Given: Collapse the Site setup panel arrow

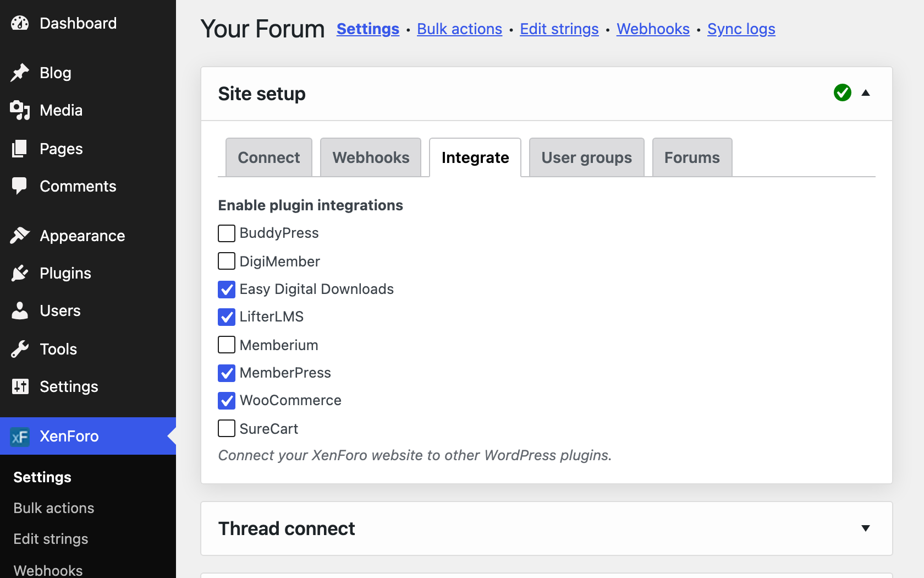Looking at the screenshot, I should coord(866,92).
